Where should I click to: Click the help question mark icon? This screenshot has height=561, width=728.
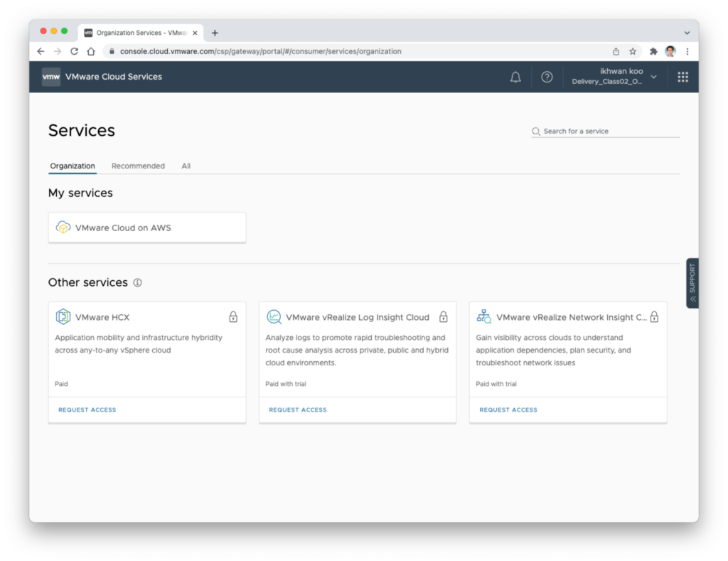547,77
